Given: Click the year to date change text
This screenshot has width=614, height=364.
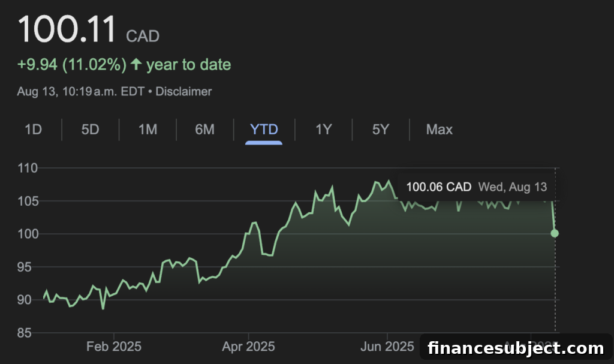Looking at the screenshot, I should point(189,65).
